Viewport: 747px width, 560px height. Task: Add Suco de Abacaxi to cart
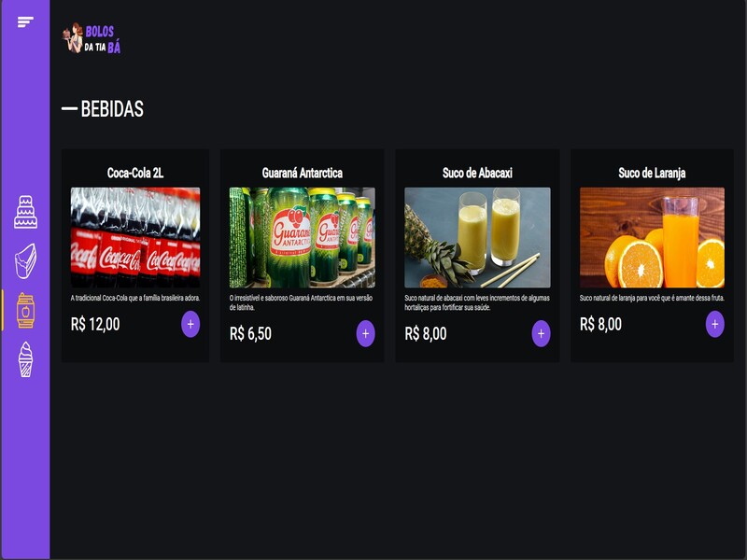pyautogui.click(x=541, y=333)
